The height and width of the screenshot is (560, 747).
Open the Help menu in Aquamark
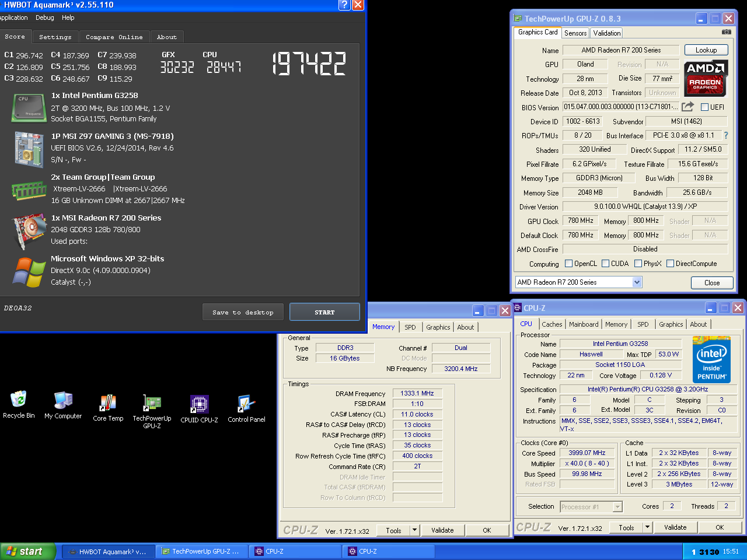68,17
